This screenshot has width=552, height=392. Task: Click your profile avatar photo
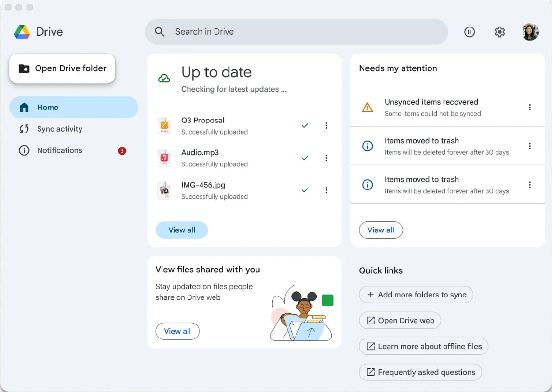click(x=530, y=32)
